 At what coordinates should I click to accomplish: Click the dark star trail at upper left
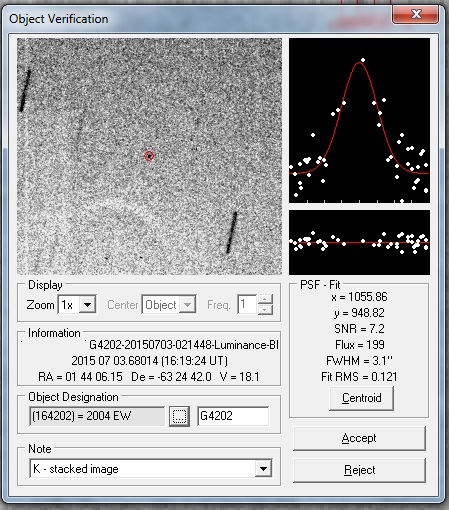coord(25,90)
